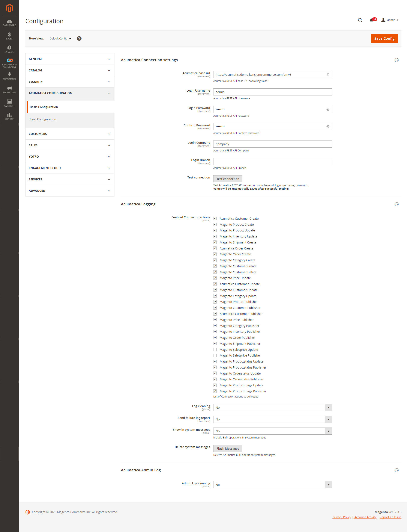Click the Magento logo in sidebar

tap(9, 8)
